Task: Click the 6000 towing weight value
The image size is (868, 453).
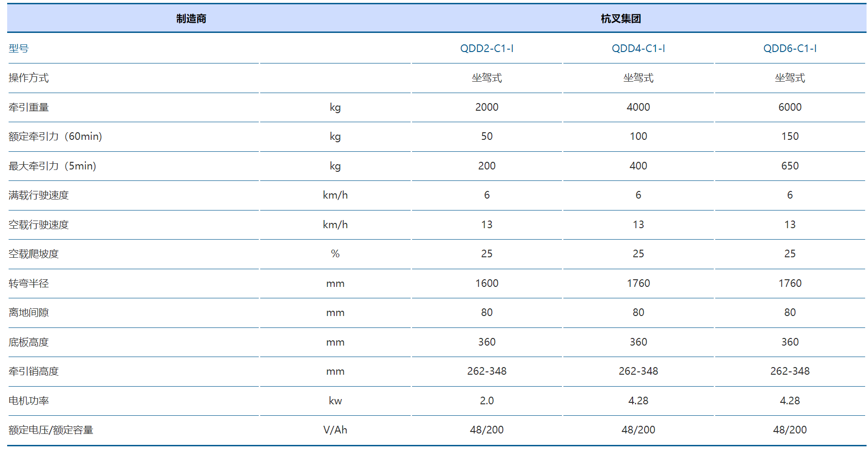Action: tap(790, 107)
